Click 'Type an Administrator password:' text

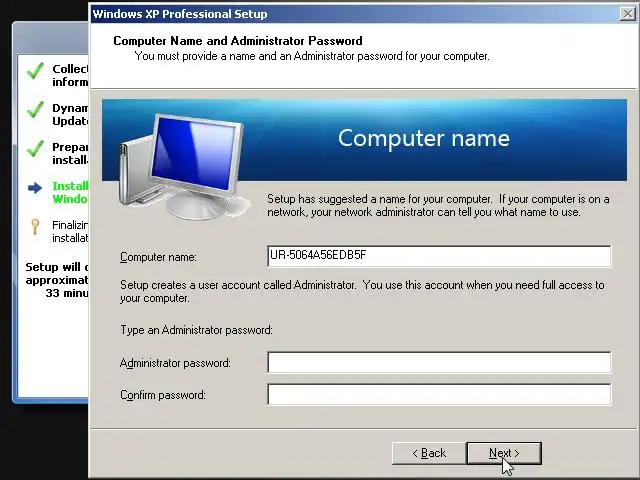[x=196, y=330]
